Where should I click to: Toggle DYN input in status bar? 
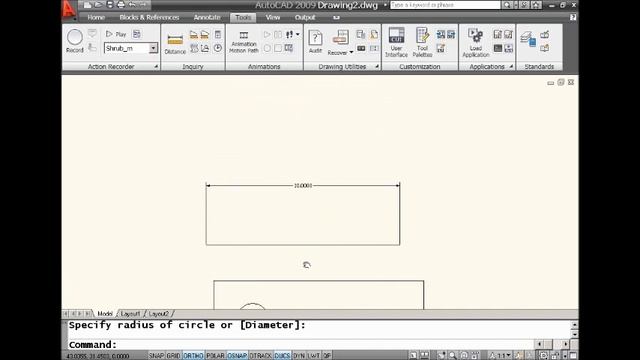(x=299, y=356)
